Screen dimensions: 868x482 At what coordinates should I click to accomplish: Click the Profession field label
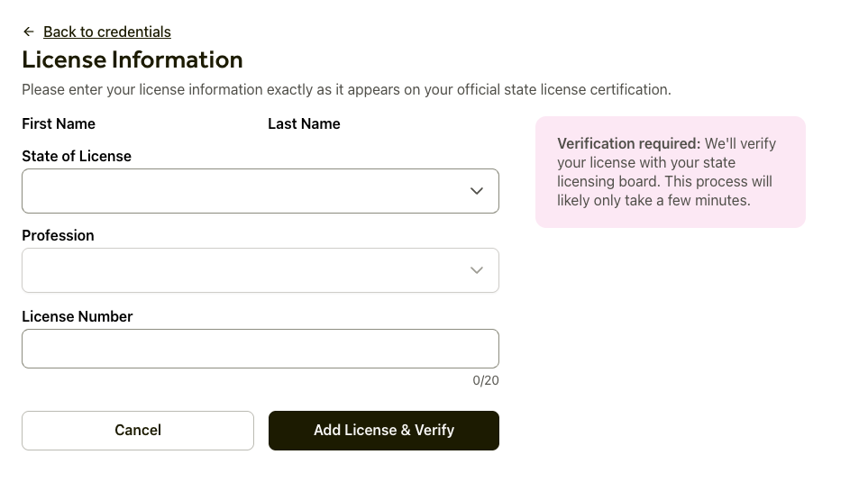point(58,235)
